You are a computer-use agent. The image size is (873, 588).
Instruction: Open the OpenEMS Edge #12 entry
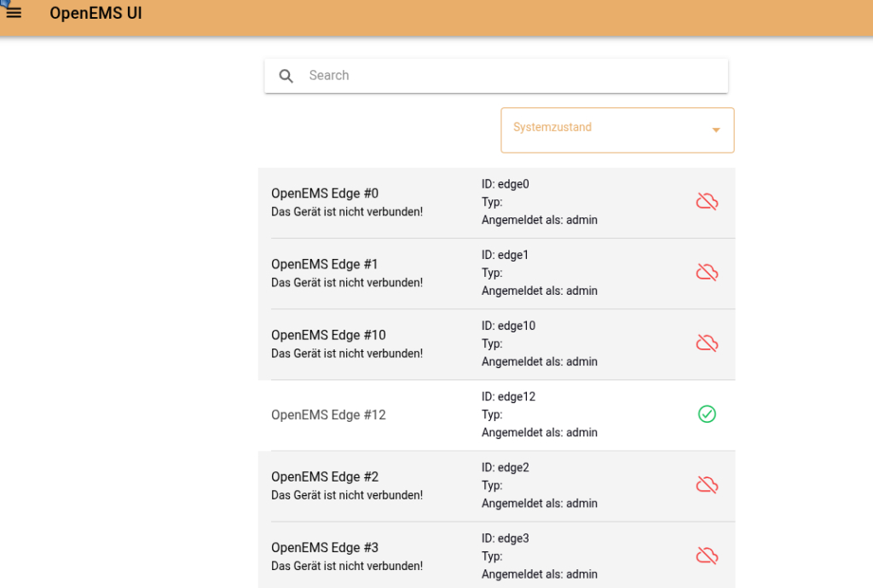(328, 415)
